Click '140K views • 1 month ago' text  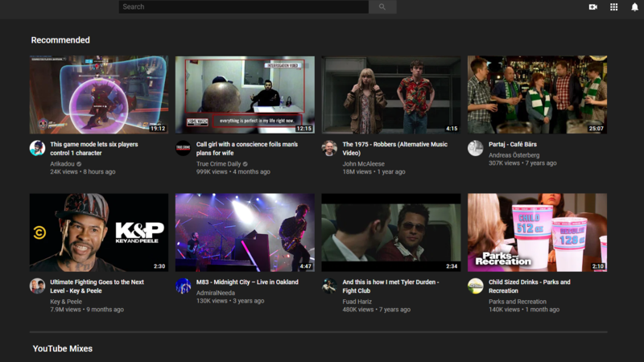point(524,310)
